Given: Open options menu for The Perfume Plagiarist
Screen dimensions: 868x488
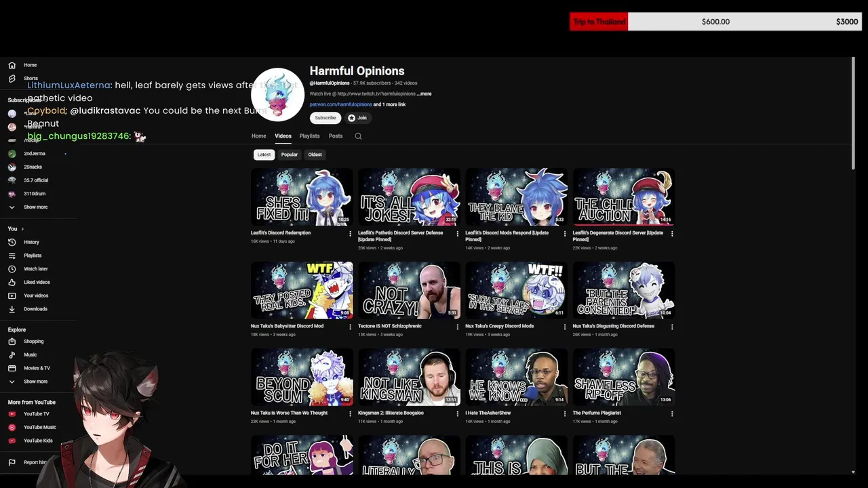Looking at the screenshot, I should point(672,413).
